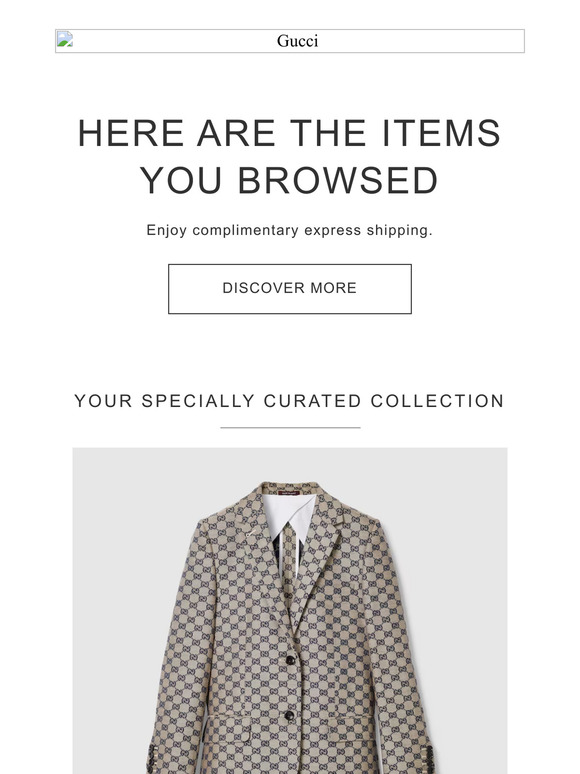The image size is (580, 774).
Task: Click the DISCOVER MORE button
Action: 290,289
